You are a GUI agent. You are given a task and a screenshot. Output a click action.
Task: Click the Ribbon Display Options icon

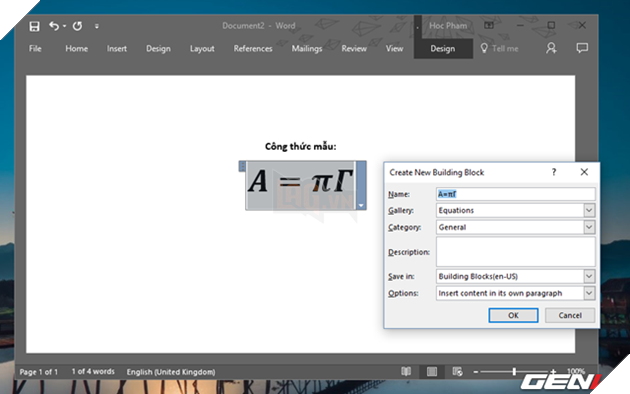coord(489,25)
